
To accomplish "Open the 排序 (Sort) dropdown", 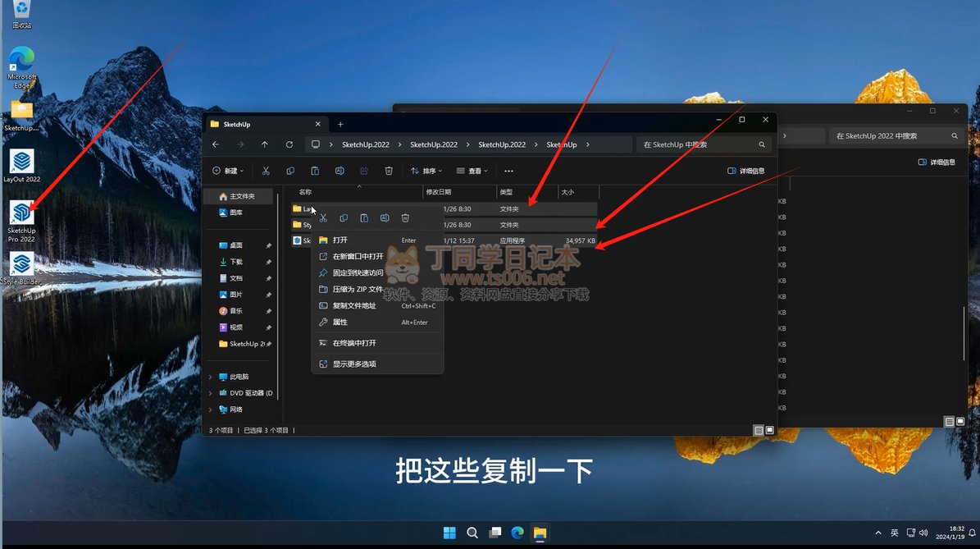I will point(426,171).
